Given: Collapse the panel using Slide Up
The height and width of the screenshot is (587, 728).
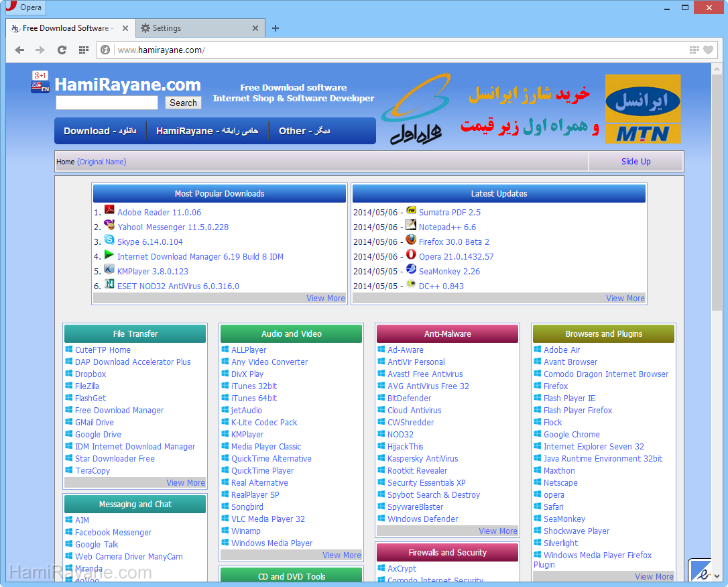Looking at the screenshot, I should [635, 162].
